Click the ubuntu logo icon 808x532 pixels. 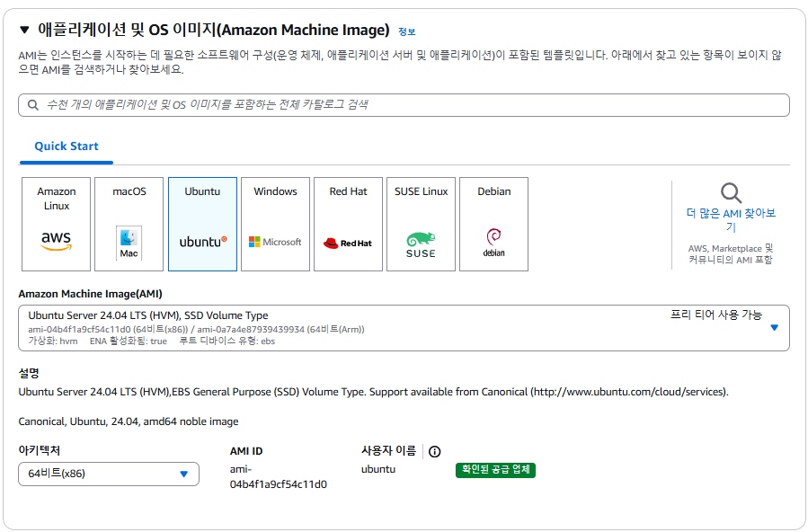[x=203, y=242]
